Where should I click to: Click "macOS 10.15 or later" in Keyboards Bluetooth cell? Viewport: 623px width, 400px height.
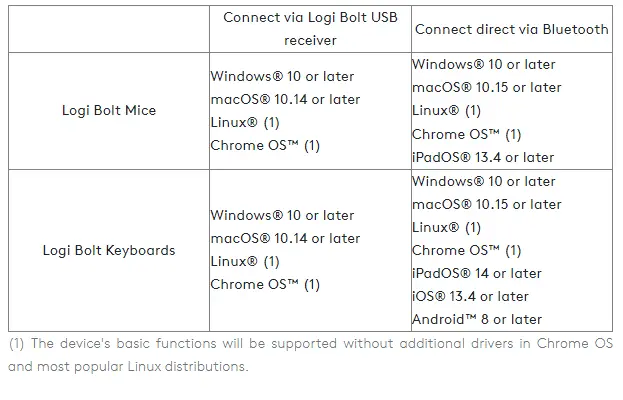487,204
